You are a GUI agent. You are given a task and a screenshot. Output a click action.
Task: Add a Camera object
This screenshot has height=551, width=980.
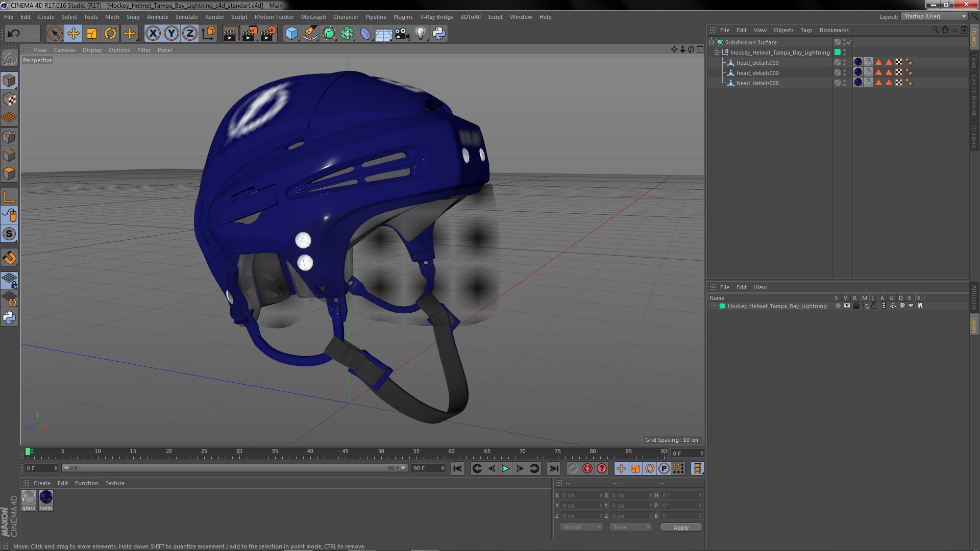click(x=402, y=34)
